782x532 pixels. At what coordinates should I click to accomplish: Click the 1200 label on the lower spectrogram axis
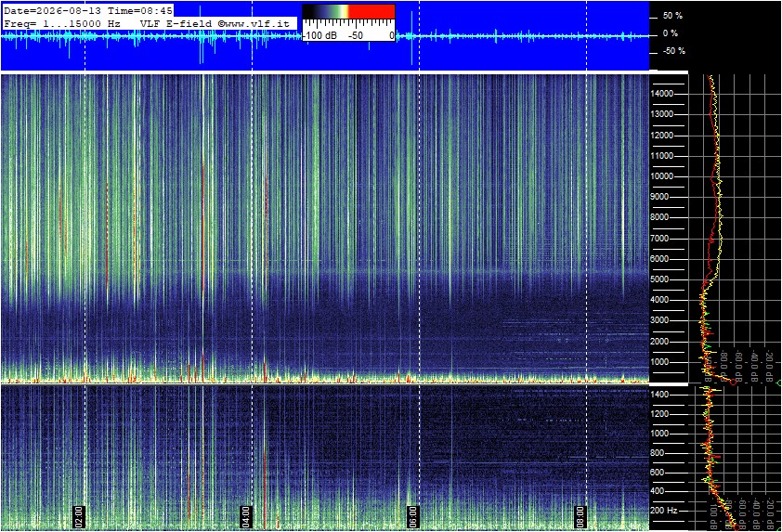659,414
